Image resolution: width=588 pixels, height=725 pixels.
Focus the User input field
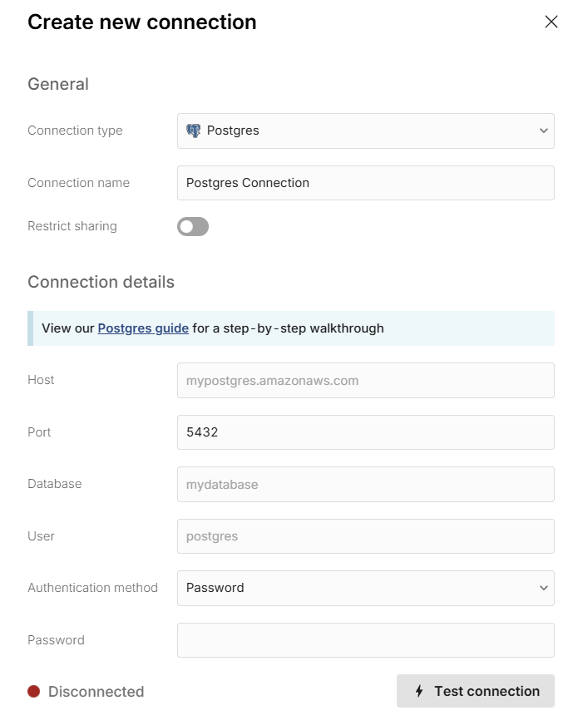click(x=366, y=536)
